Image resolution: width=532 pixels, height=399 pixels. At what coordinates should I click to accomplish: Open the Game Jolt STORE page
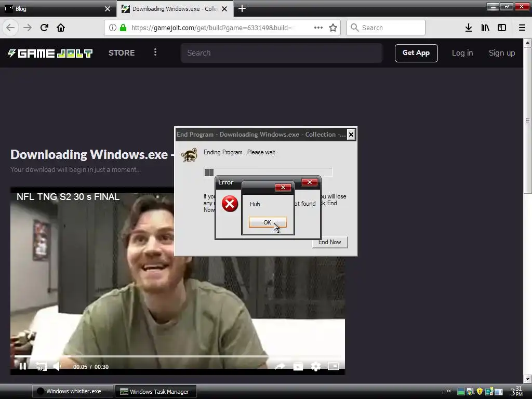tap(122, 53)
